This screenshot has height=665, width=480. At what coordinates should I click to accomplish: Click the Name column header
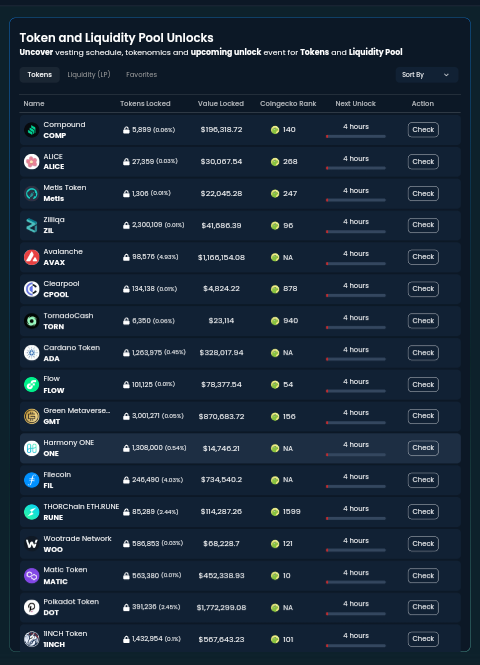click(x=34, y=103)
